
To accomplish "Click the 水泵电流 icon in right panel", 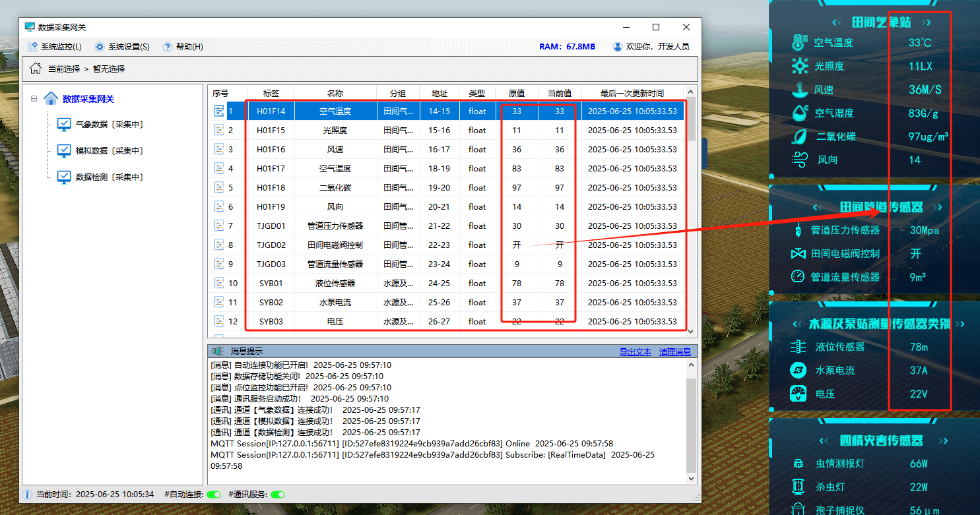I will tap(799, 370).
